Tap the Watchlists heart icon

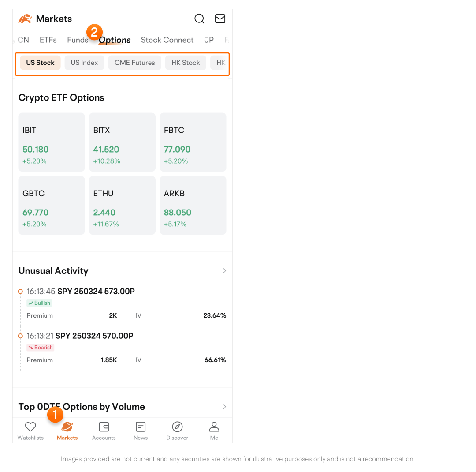pyautogui.click(x=30, y=427)
